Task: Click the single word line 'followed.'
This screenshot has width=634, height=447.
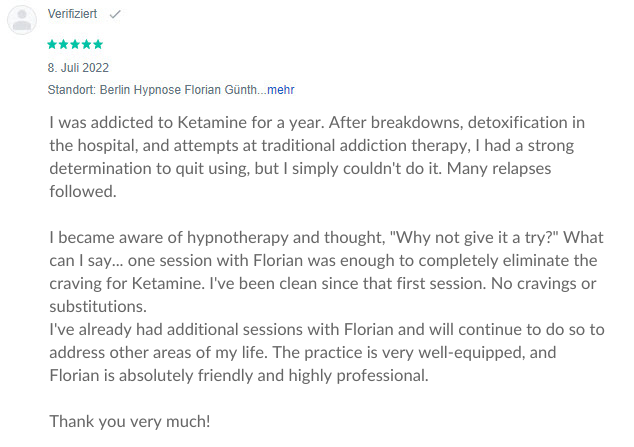Action: coord(83,192)
